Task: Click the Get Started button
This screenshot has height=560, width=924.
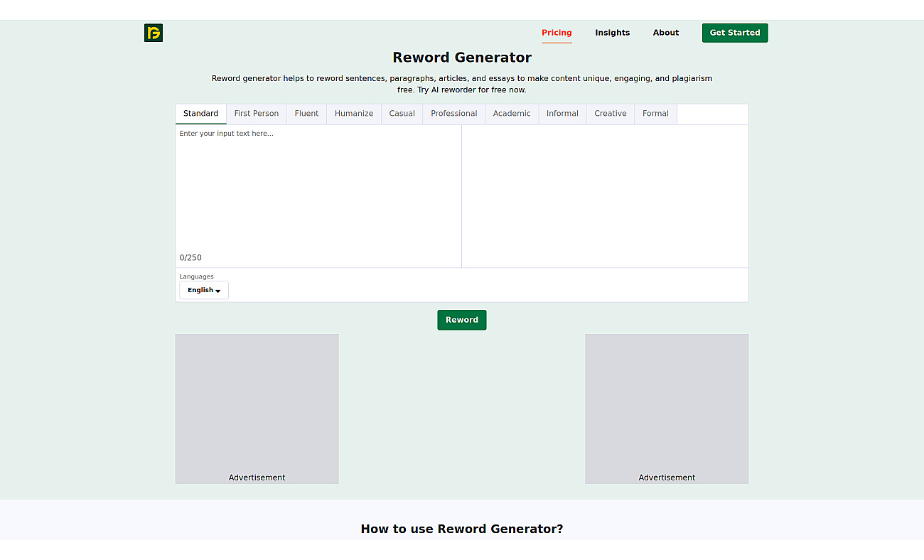Action: click(x=735, y=33)
